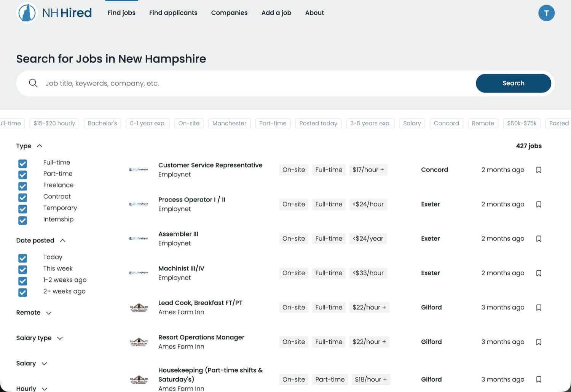Click Ames Farm Inn logo beside Lead Cook
The width and height of the screenshot is (571, 392).
[x=139, y=307]
